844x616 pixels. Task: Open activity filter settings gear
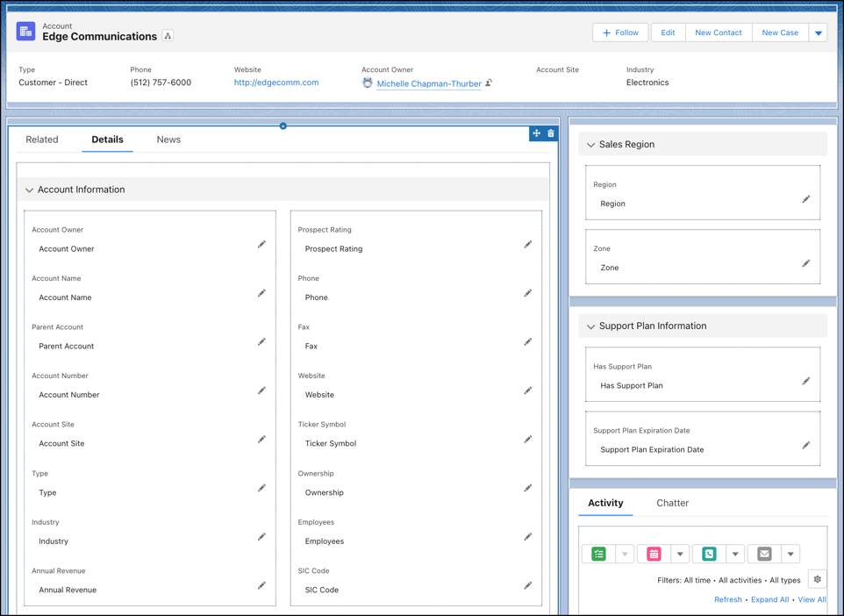click(817, 579)
